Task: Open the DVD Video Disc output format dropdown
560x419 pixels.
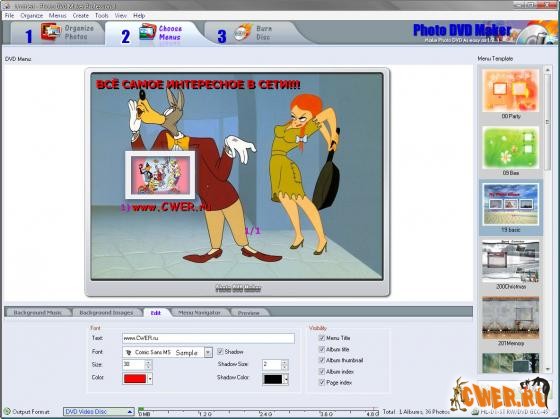Action: coord(99,411)
